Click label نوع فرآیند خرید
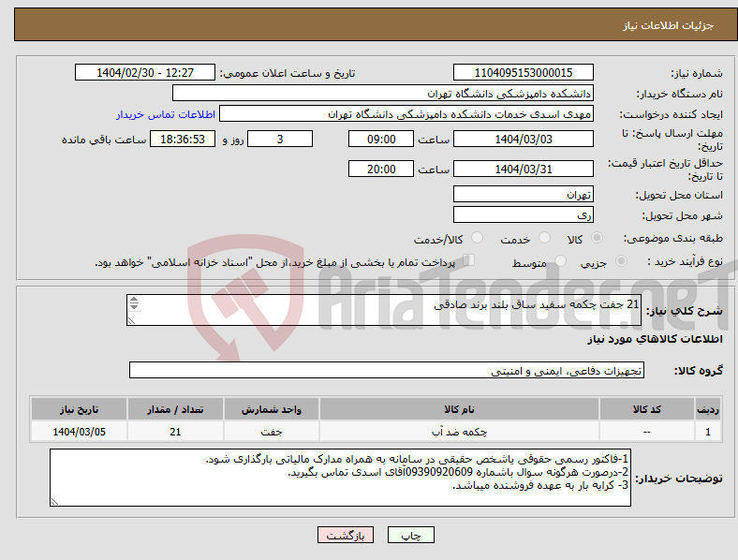The height and width of the screenshot is (560, 738). click(685, 261)
